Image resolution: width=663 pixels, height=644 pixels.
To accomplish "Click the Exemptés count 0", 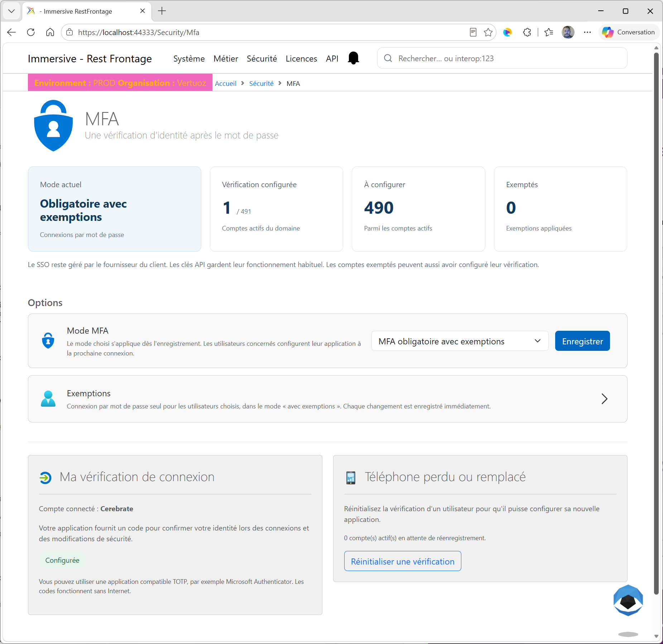I will [x=511, y=208].
